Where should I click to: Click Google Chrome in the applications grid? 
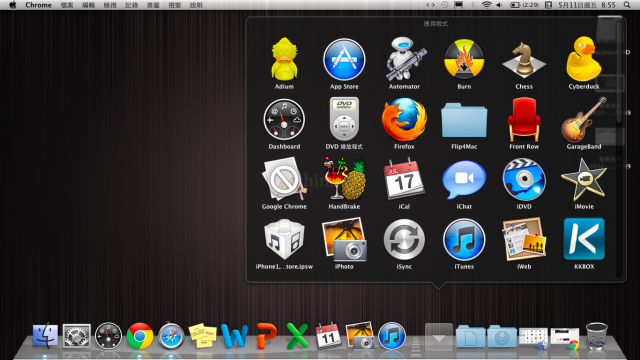[x=284, y=180]
